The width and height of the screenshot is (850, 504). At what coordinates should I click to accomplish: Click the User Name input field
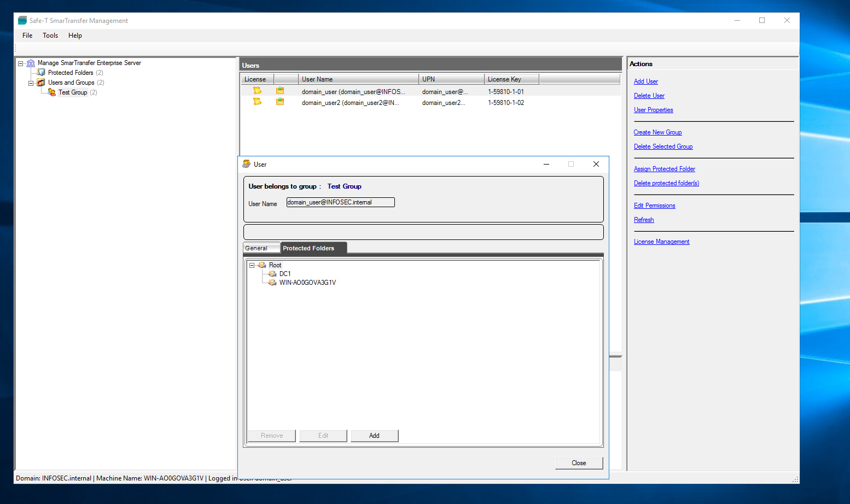pyautogui.click(x=340, y=202)
